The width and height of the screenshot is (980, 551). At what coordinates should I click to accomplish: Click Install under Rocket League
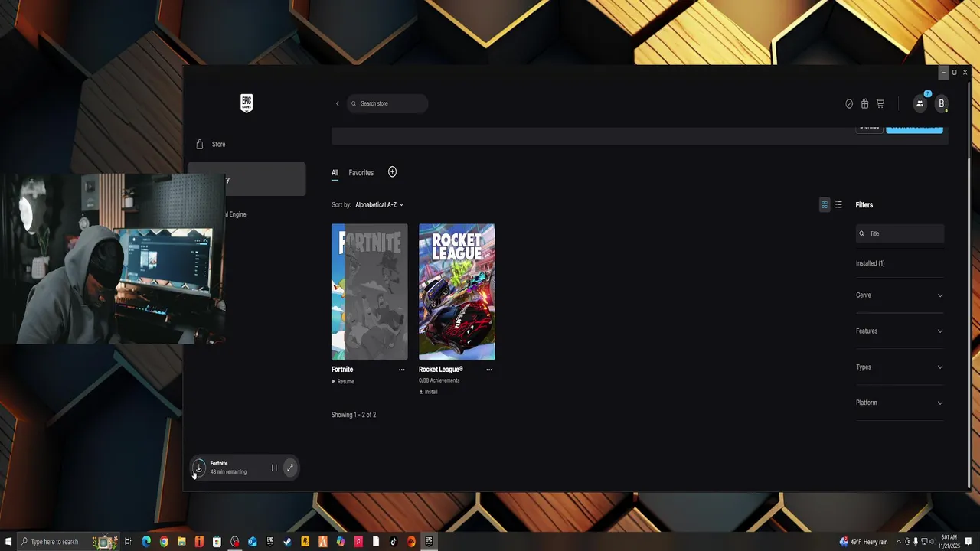pyautogui.click(x=429, y=392)
